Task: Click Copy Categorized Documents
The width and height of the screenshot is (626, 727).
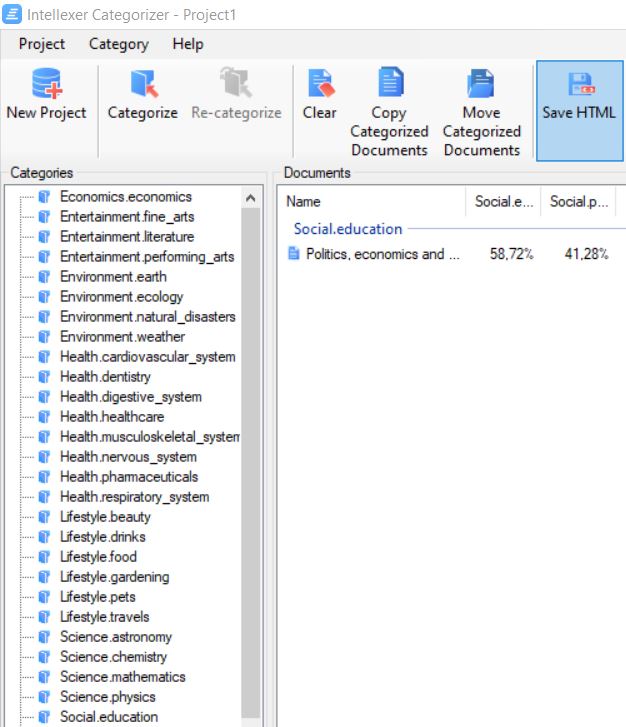Action: point(389,113)
